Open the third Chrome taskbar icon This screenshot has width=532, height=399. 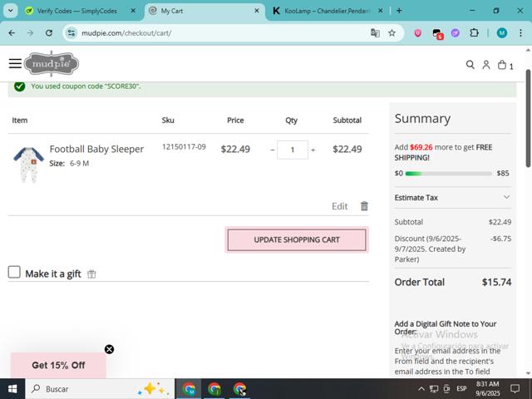point(239,389)
